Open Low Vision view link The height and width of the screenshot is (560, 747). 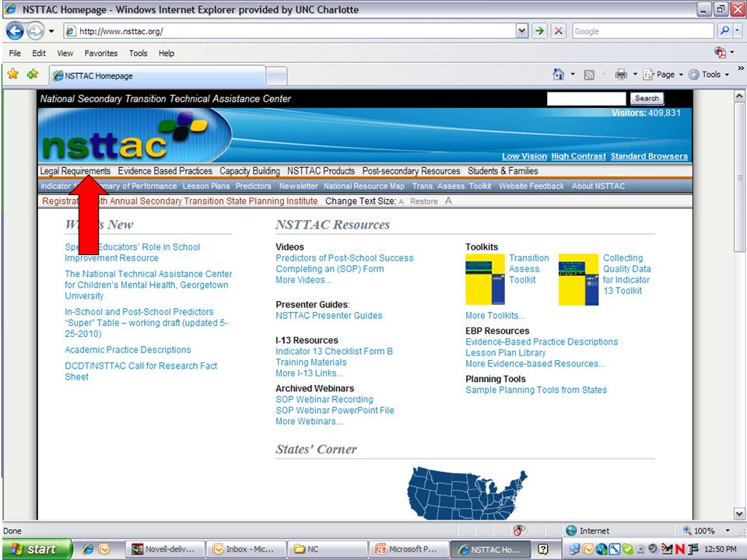tap(524, 156)
